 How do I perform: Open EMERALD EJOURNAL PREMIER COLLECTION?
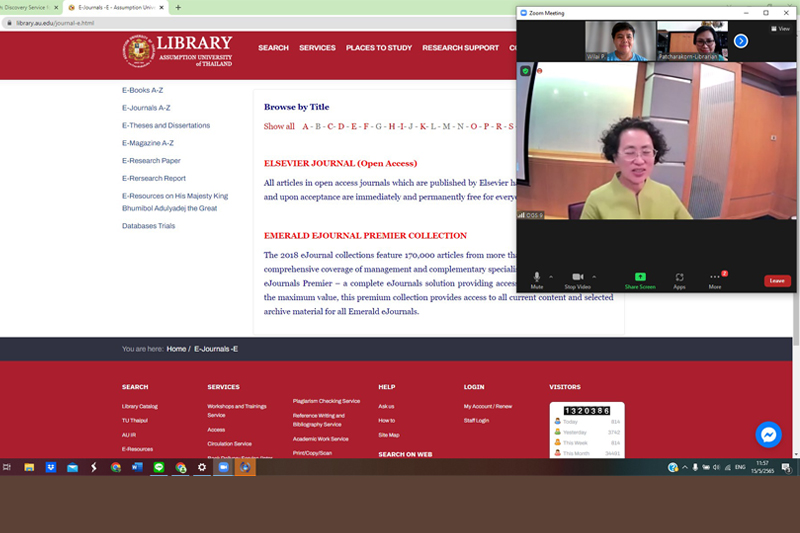(365, 236)
